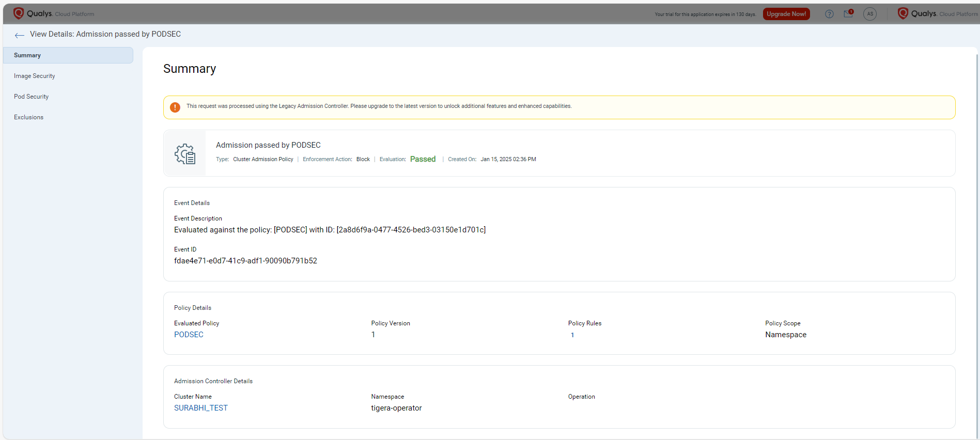Click the Qualys logo at top right

pyautogui.click(x=937, y=13)
